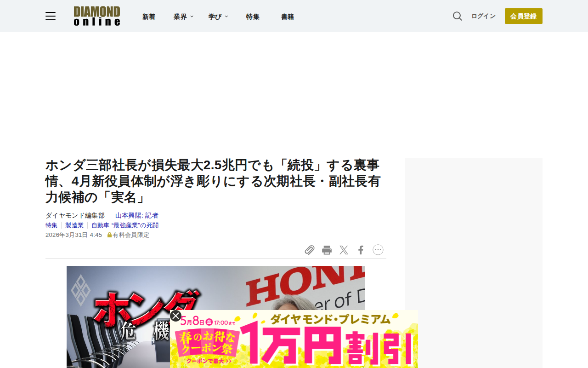Expand the 学び dropdown menu
The image size is (588, 368).
[218, 17]
